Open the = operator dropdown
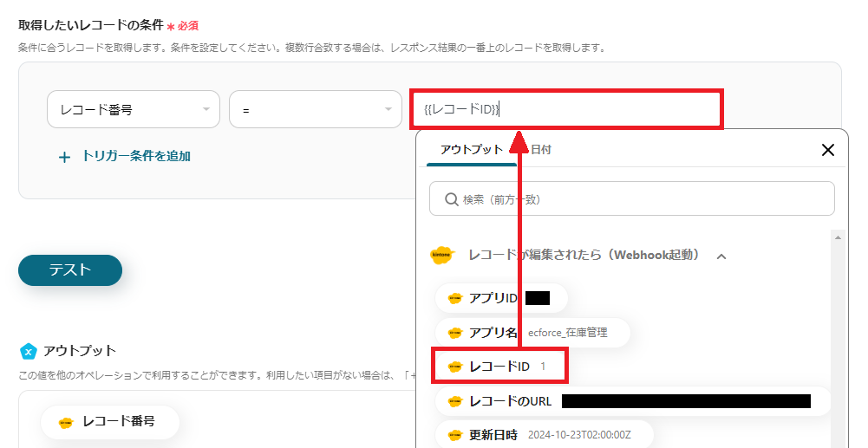 tap(316, 109)
